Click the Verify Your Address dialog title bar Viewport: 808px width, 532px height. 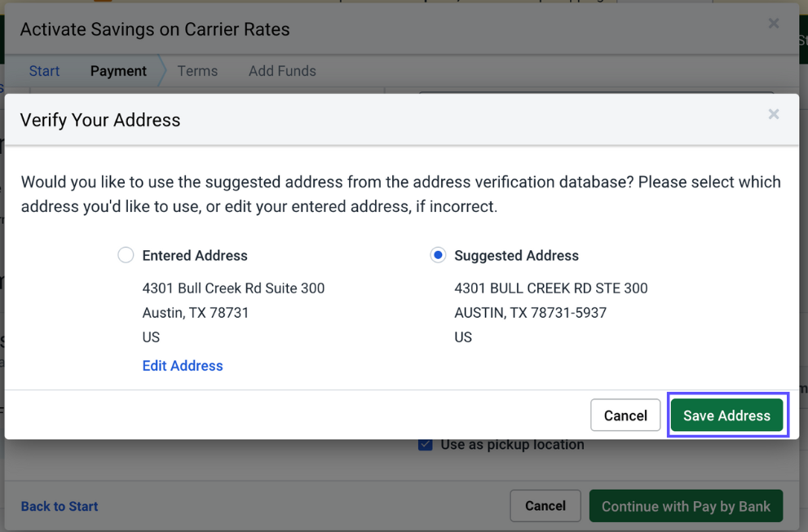pos(99,120)
